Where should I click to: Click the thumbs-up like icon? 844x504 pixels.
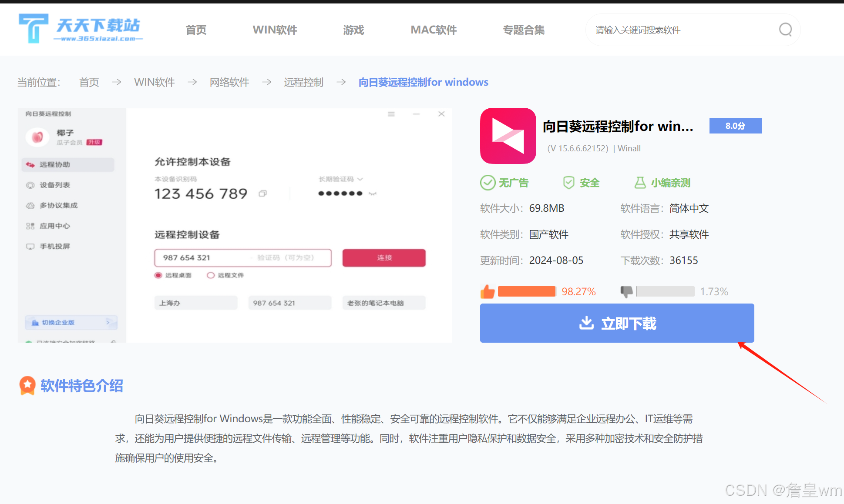[x=488, y=291]
